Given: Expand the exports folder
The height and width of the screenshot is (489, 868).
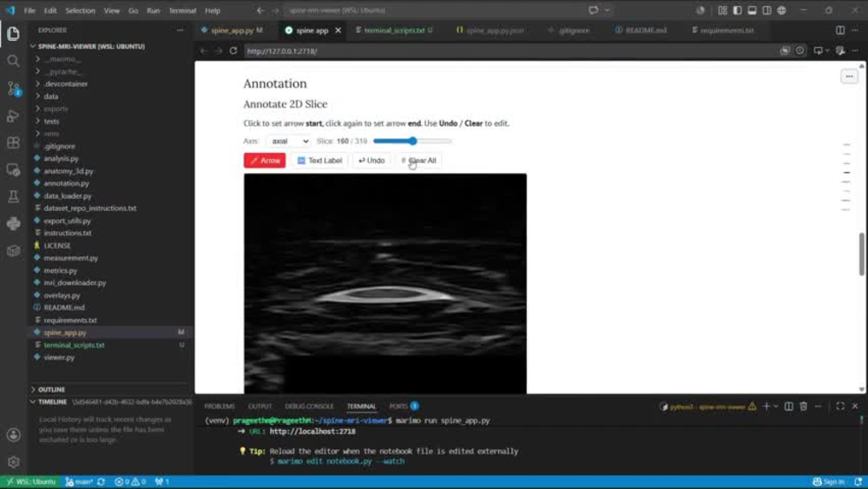Looking at the screenshot, I should (56, 109).
